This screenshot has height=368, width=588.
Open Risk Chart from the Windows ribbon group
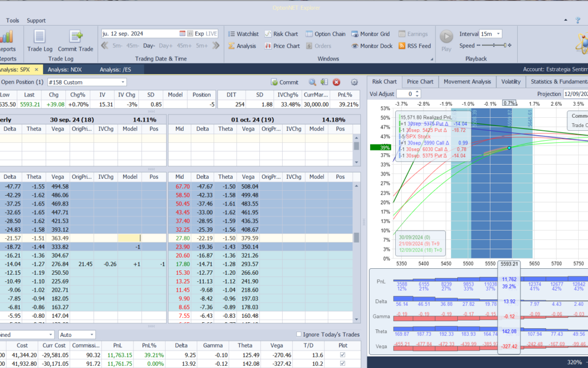point(281,34)
